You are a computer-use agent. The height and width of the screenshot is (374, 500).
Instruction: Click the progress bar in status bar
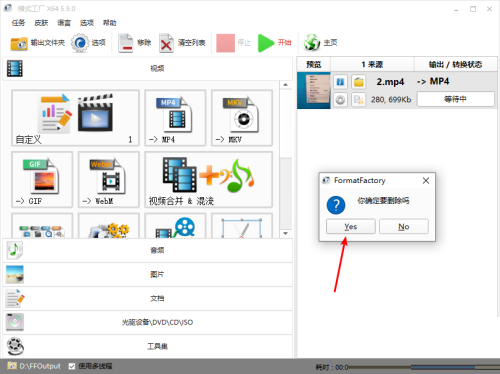coord(423,367)
